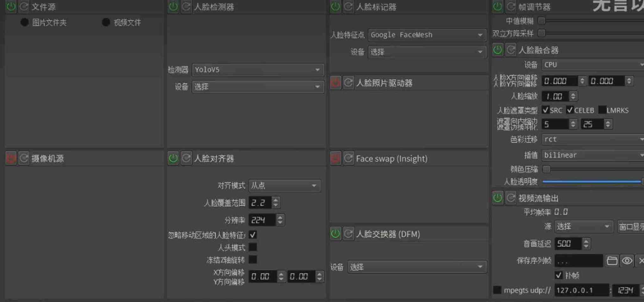Screen dimensions: 644x302
Task: Turn on 人脸照片驱动器 power button
Action: [x=335, y=83]
